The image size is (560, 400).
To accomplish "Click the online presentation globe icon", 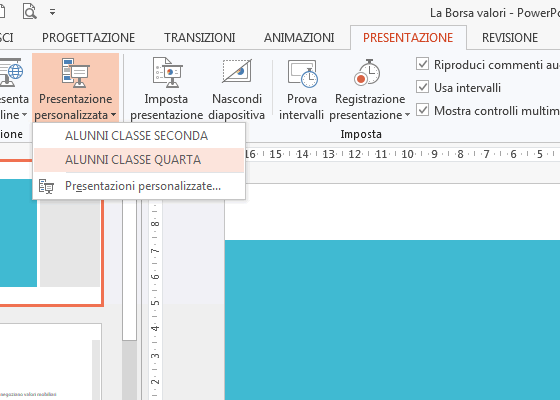I will 11,72.
